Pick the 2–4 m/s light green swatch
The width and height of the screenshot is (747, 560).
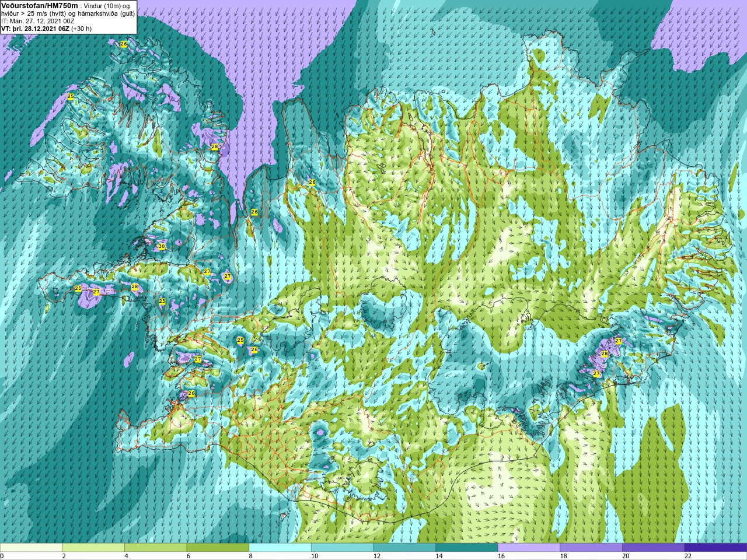coord(93,548)
